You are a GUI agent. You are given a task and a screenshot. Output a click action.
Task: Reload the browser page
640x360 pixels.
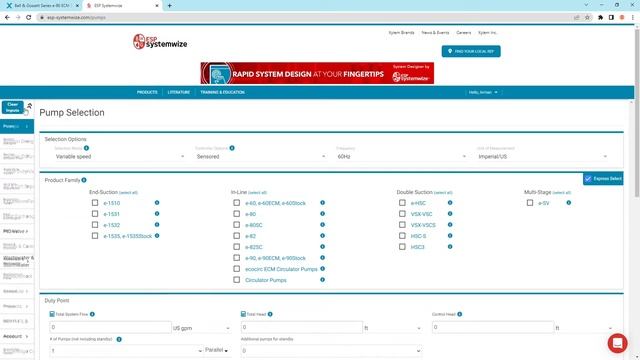pyautogui.click(x=29, y=18)
